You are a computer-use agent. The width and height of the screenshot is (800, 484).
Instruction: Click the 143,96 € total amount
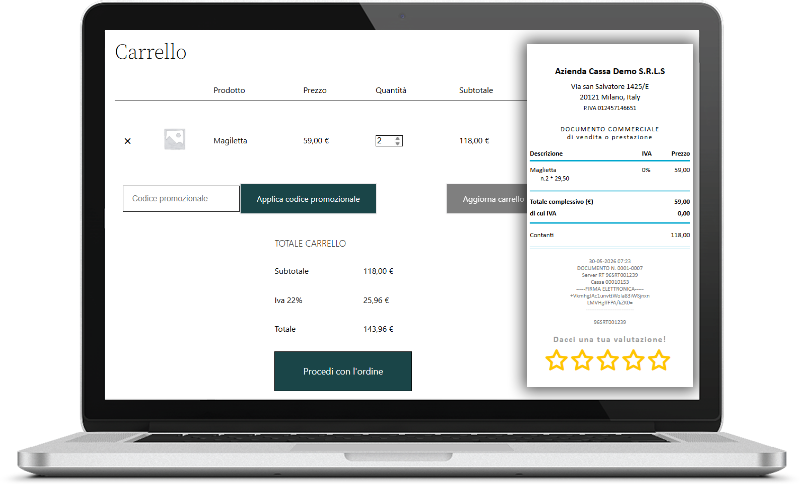(x=378, y=329)
